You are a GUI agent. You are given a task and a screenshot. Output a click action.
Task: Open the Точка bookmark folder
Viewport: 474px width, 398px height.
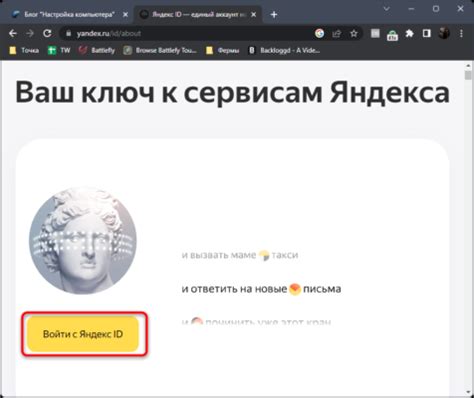tap(24, 50)
